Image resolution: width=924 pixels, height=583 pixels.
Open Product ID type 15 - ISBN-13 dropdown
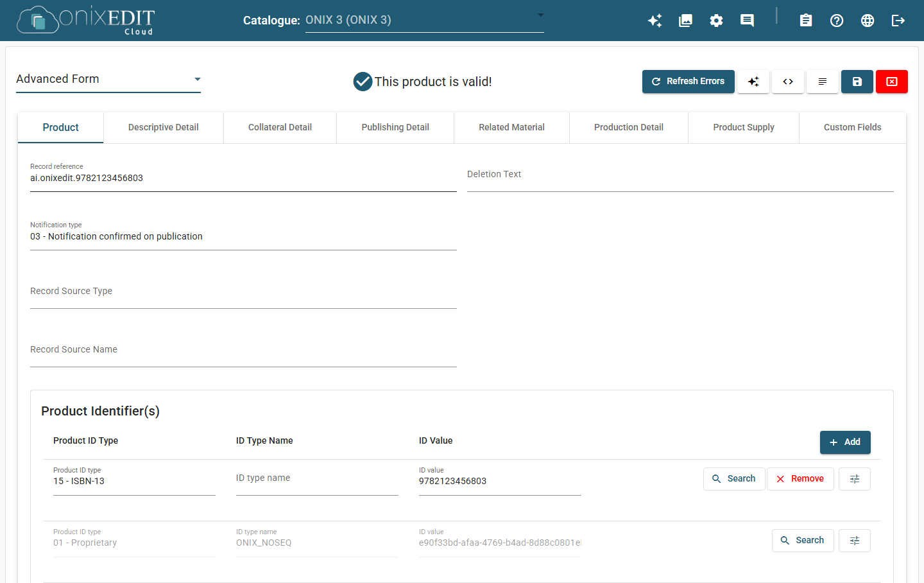tap(134, 480)
